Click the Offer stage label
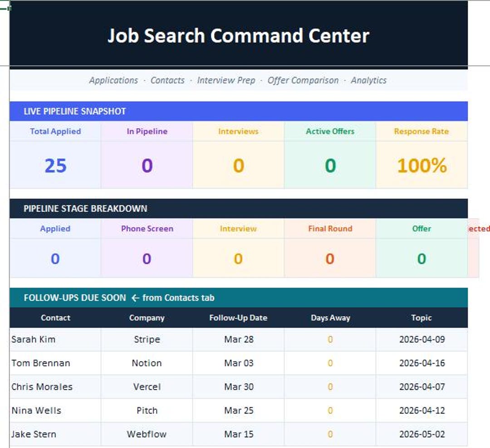Image resolution: width=490 pixels, height=448 pixels. click(421, 229)
